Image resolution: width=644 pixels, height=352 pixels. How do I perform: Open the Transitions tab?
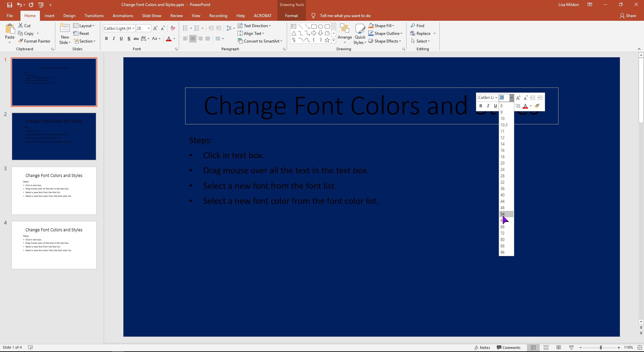point(94,16)
